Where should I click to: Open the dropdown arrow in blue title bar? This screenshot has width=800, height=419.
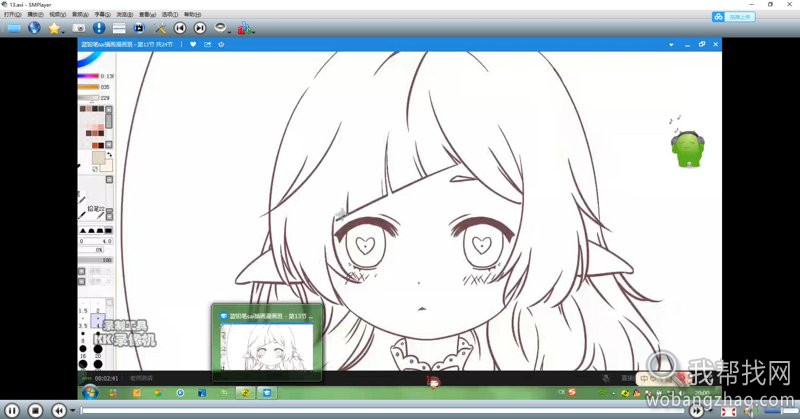coord(671,44)
